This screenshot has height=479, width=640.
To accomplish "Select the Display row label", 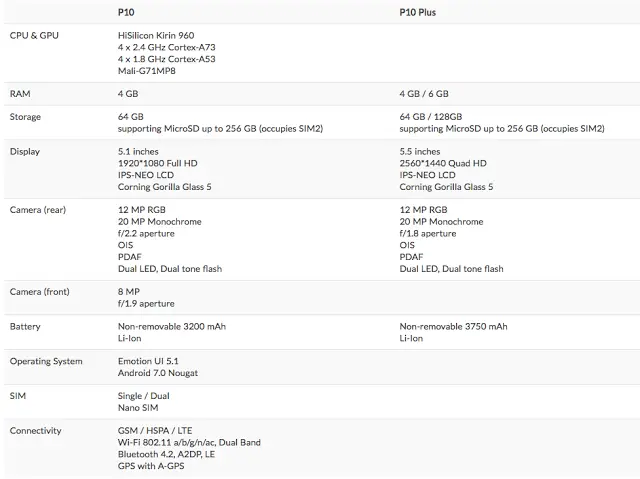I will pos(25,152).
